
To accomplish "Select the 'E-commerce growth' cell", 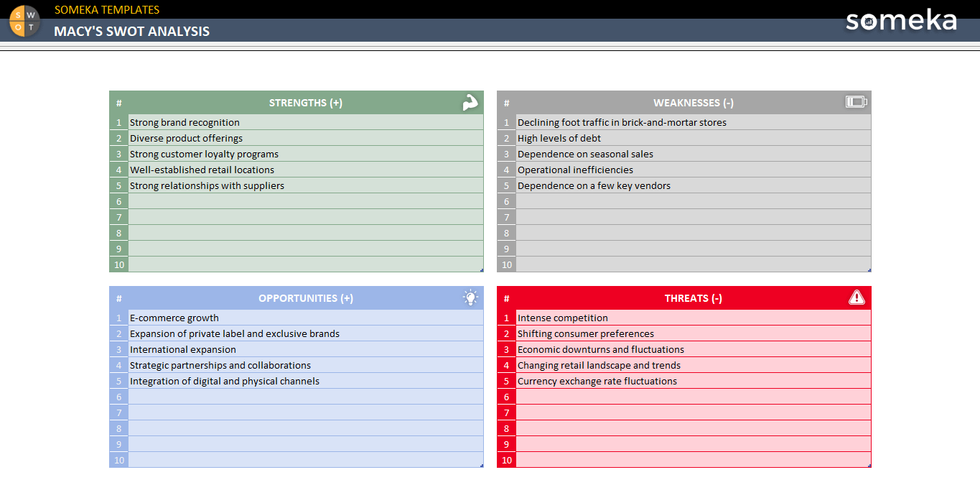I will point(306,318).
